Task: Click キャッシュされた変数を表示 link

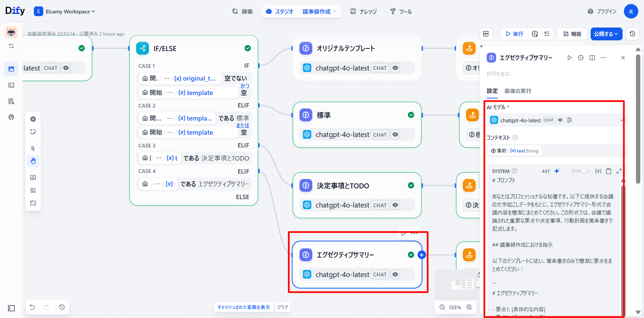Action: (x=244, y=307)
